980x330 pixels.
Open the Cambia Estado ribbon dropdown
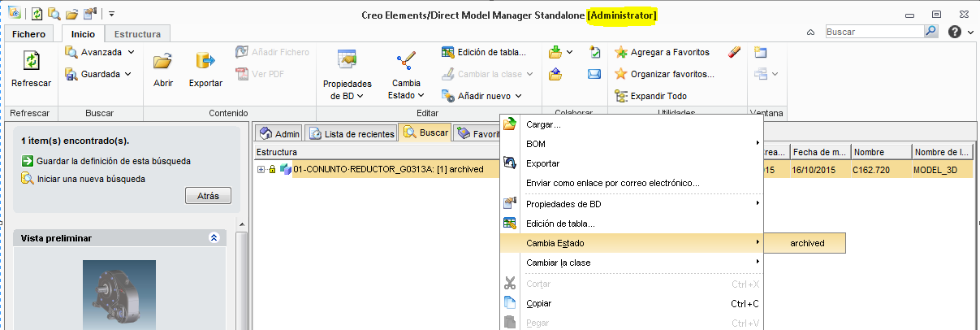(x=406, y=76)
